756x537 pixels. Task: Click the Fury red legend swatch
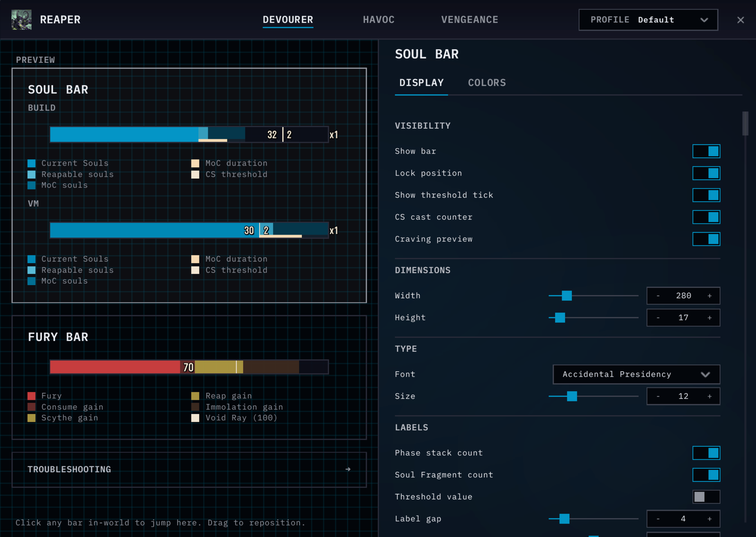tap(31, 396)
